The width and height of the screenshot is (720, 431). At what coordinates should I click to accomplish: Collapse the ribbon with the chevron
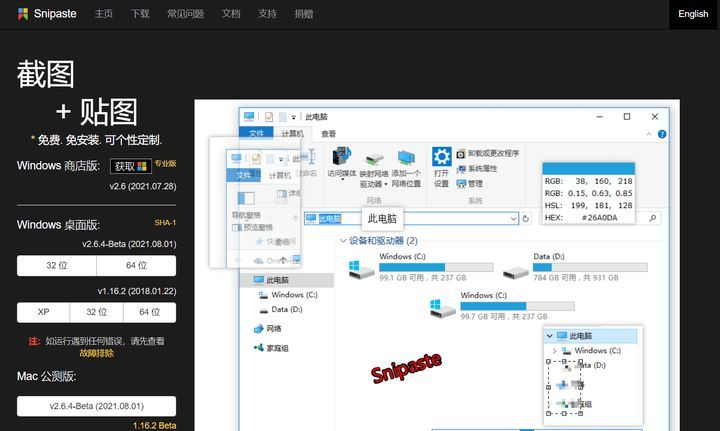coord(648,134)
